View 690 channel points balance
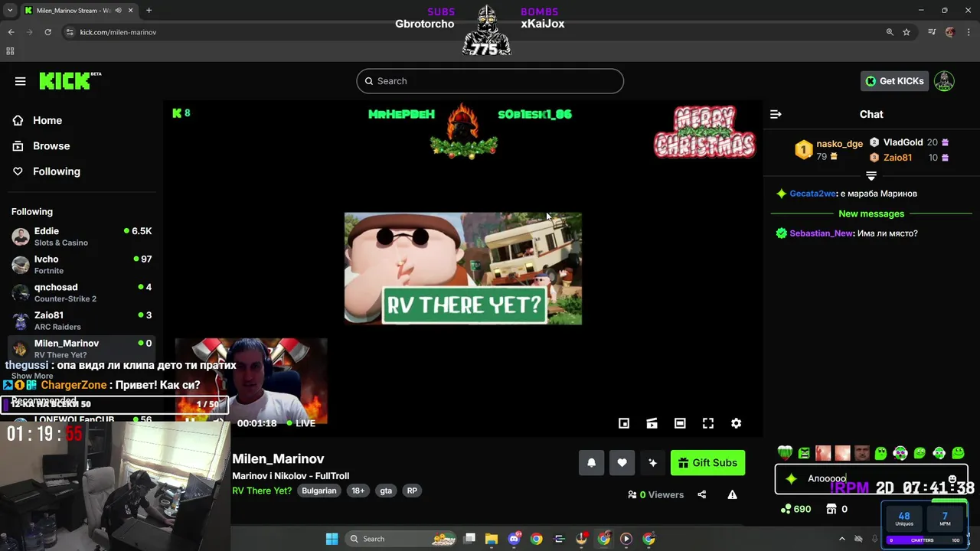 [795, 509]
